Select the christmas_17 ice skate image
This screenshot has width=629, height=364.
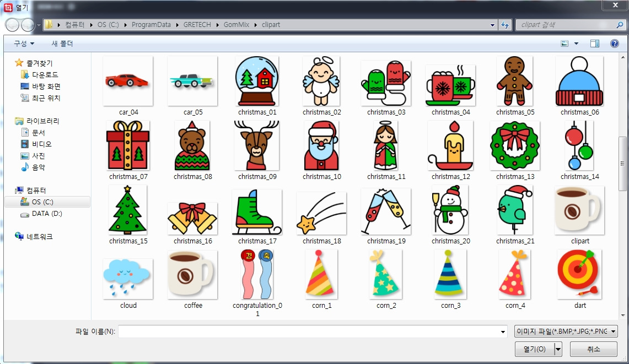coord(257,212)
